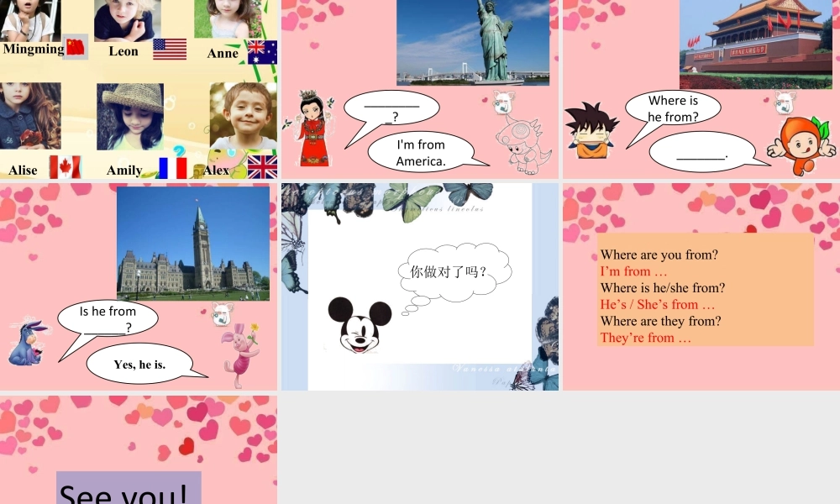Select the speech bubble saying I'm from America
The height and width of the screenshot is (504, 840).
pyautogui.click(x=420, y=152)
